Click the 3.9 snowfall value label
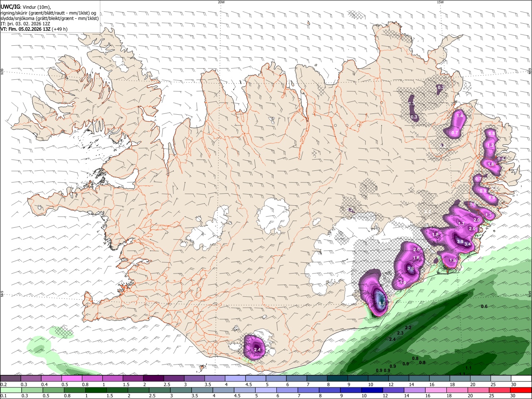Viewport: 532px width, 399px height. tap(460, 241)
